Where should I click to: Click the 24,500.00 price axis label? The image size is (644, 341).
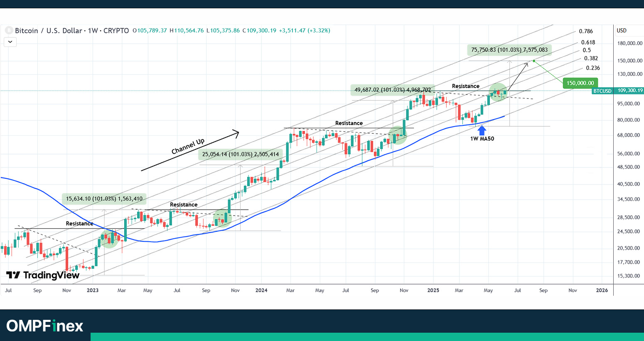(x=629, y=232)
